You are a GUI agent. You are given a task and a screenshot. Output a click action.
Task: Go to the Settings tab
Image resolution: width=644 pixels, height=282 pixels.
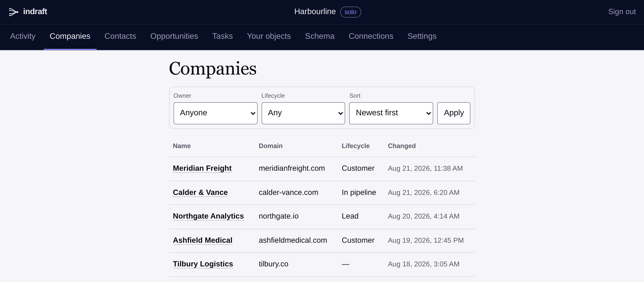(x=422, y=36)
